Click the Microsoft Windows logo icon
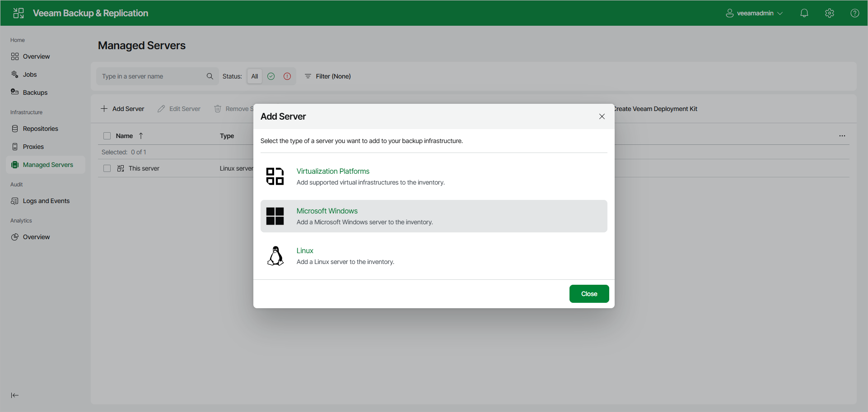Image resolution: width=868 pixels, height=412 pixels. [275, 216]
